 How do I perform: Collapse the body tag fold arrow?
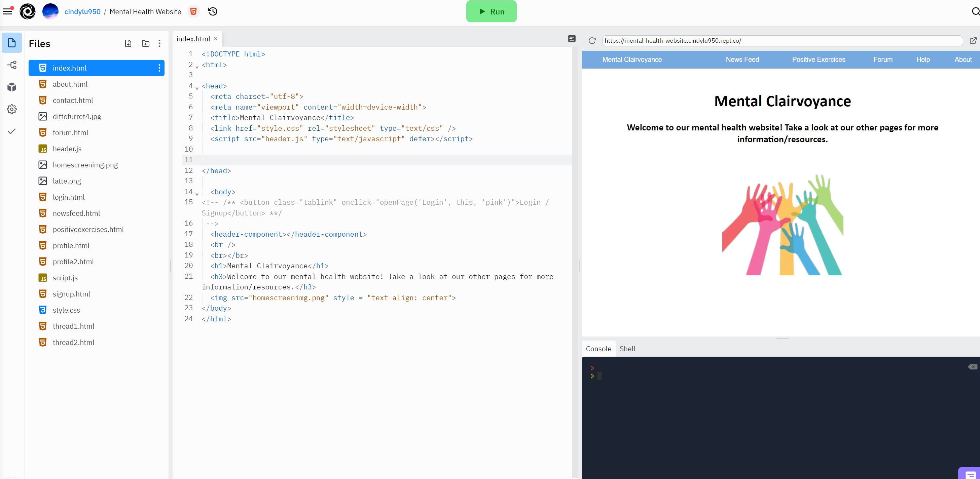(197, 194)
